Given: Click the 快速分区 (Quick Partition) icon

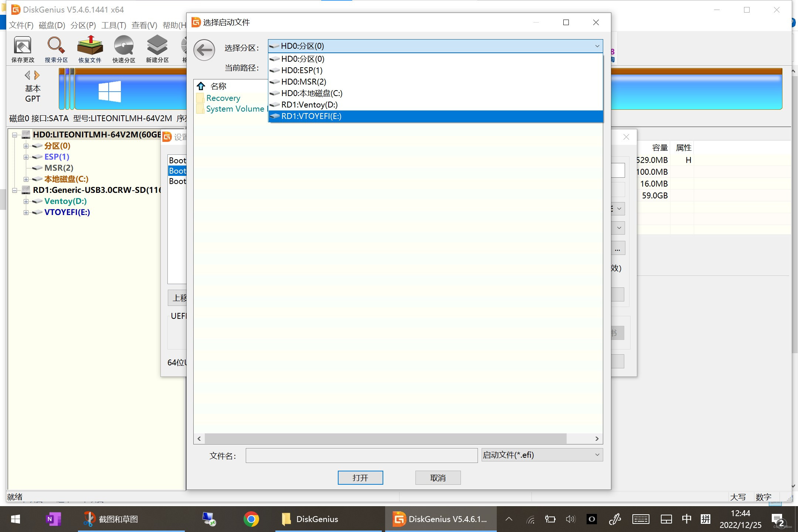Looking at the screenshot, I should (x=124, y=49).
